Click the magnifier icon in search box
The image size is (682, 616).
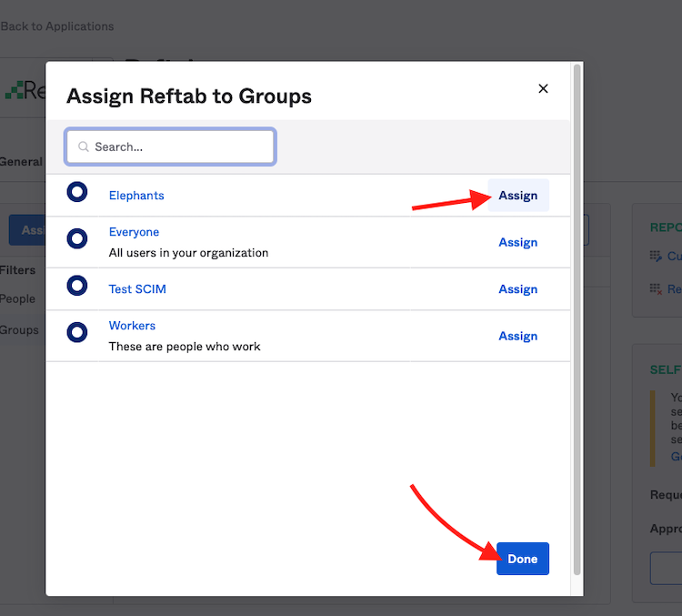point(83,146)
